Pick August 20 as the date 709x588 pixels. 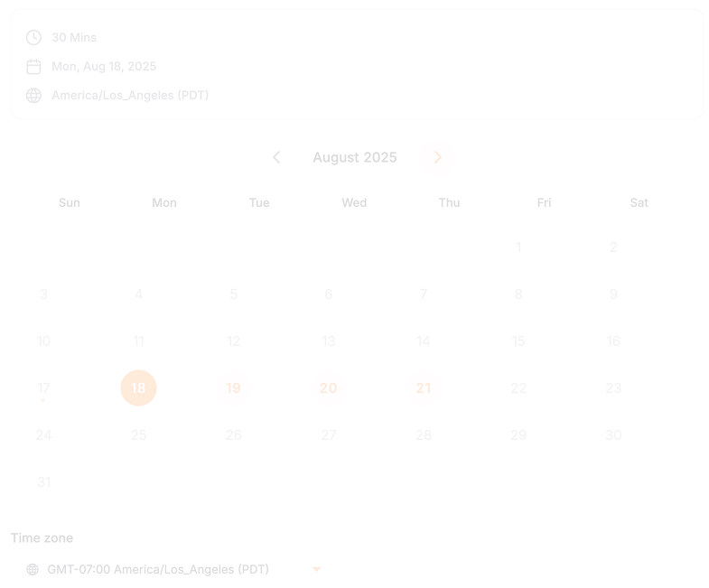click(x=329, y=388)
